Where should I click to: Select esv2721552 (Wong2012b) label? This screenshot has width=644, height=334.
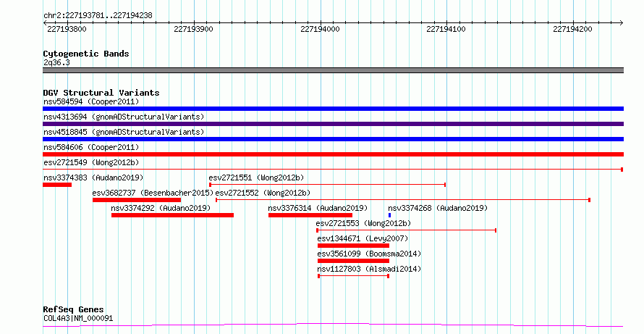coord(263,193)
